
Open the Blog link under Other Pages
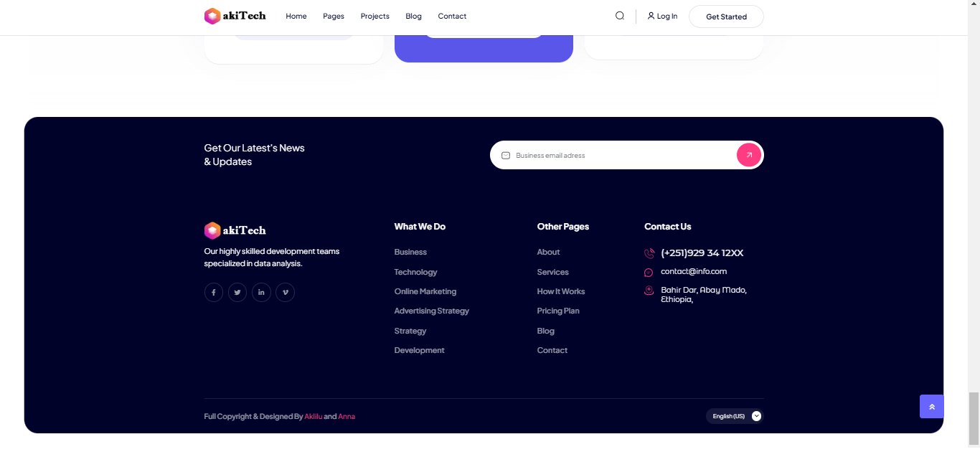point(546,331)
